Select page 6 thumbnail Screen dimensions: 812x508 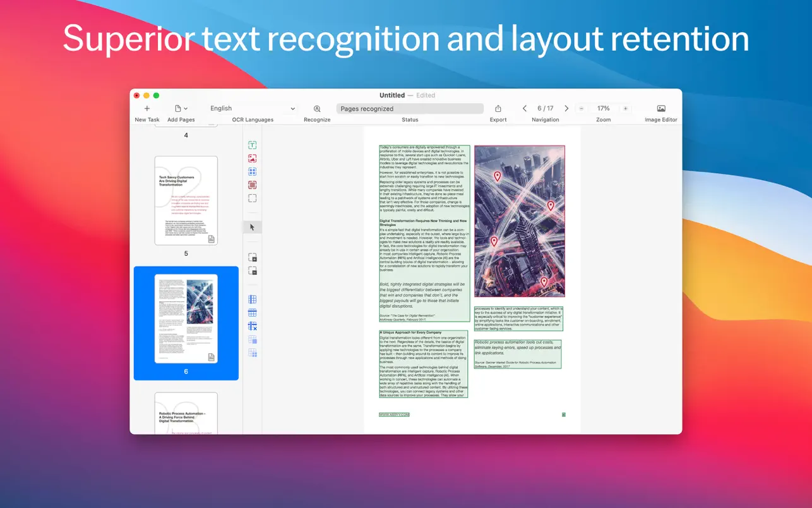(x=186, y=318)
